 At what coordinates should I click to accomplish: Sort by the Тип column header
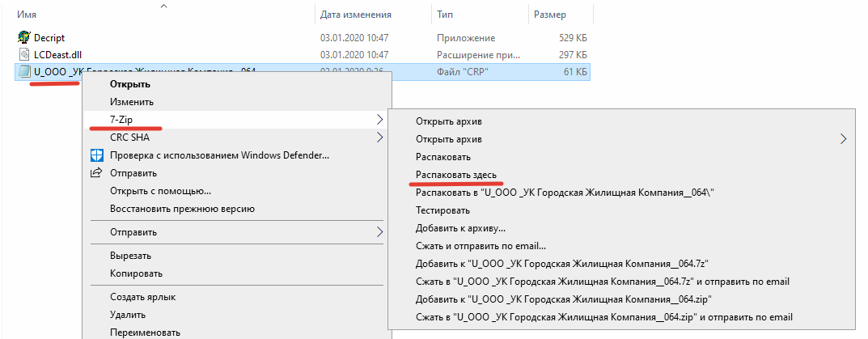[x=444, y=15]
